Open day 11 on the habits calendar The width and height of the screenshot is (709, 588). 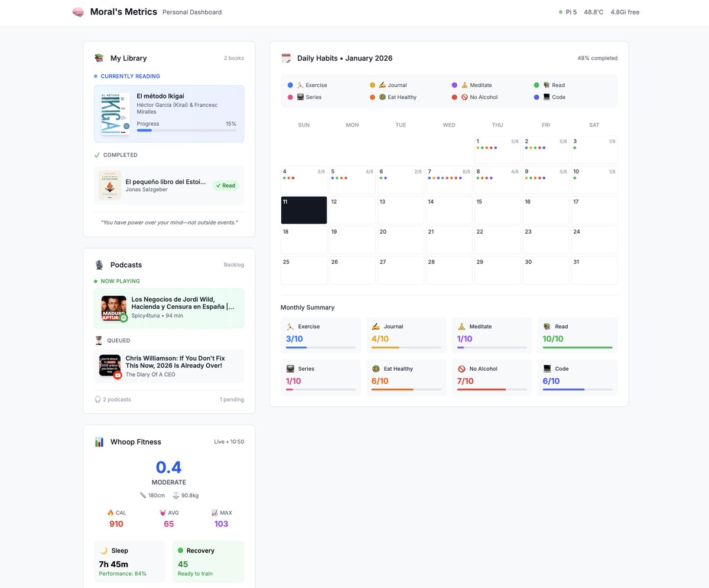click(303, 210)
